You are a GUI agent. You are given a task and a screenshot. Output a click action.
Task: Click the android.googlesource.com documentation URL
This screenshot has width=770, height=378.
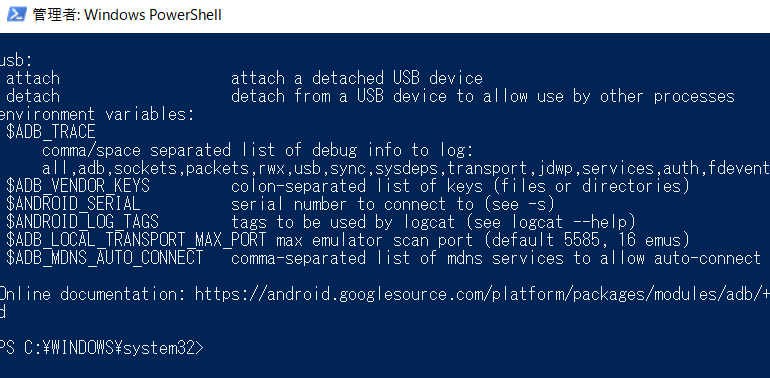(482, 294)
